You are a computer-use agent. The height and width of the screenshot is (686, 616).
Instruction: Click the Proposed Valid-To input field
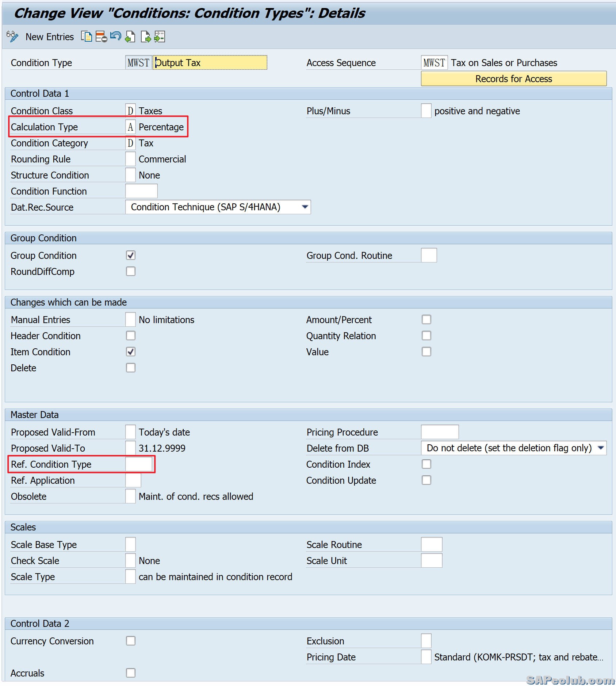click(130, 448)
